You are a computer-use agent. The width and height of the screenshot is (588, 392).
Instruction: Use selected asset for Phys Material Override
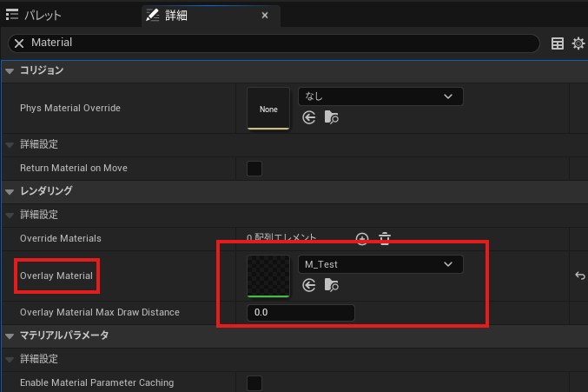point(308,116)
